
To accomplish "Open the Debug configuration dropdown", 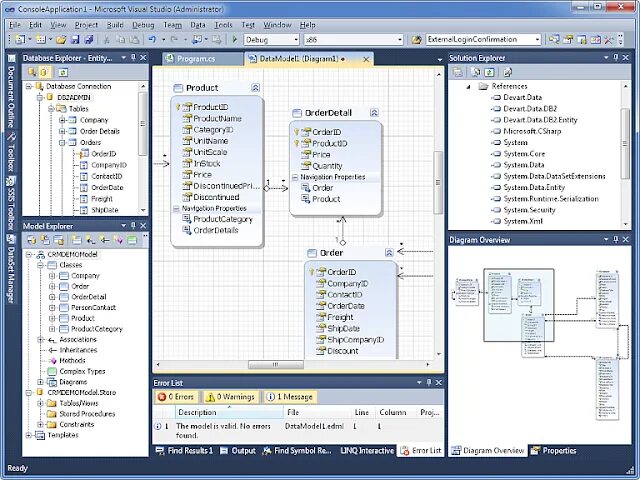I will (296, 40).
